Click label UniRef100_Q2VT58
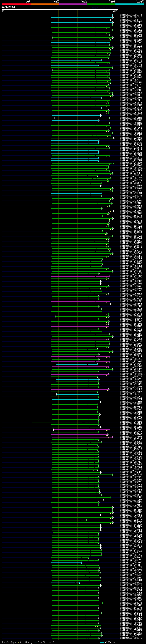Screen dimensions: 146x644 coord(131,138)
